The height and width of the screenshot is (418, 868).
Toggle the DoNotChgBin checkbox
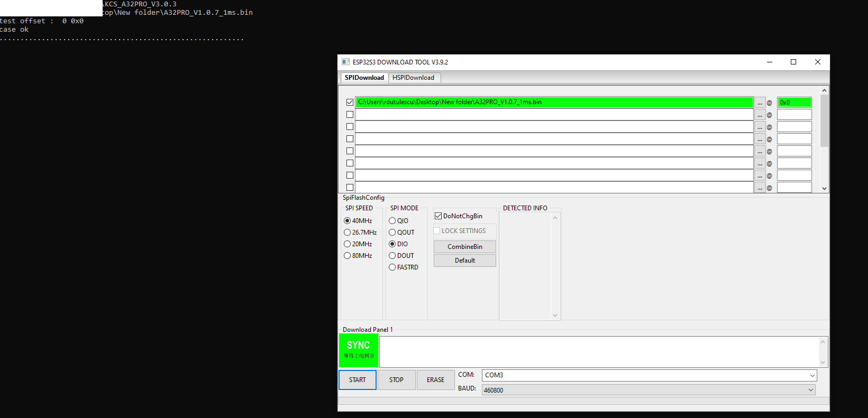tap(438, 216)
